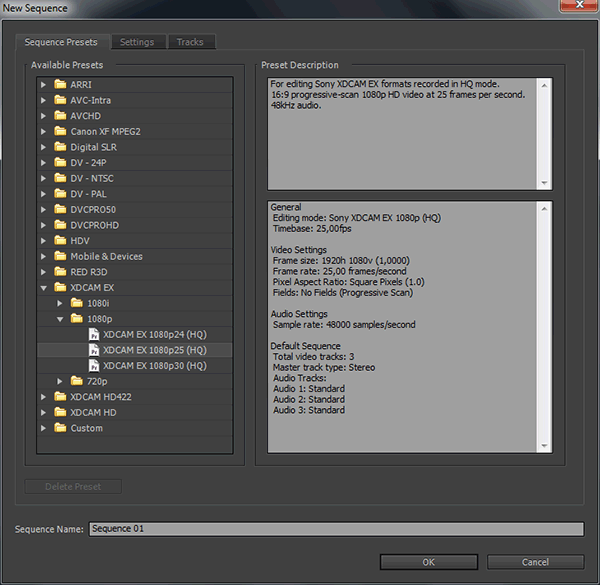This screenshot has width=600, height=585.
Task: Expand the RED R3D presets folder
Action: pyautogui.click(x=44, y=272)
